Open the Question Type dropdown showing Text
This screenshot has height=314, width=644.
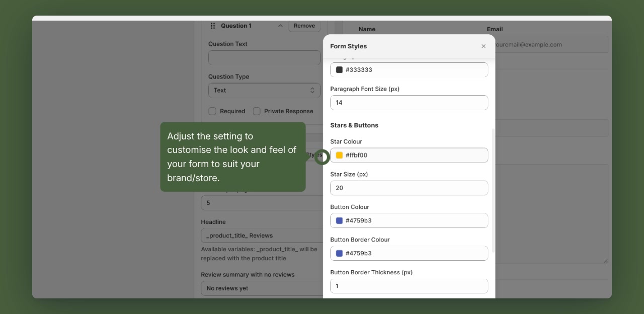click(264, 90)
